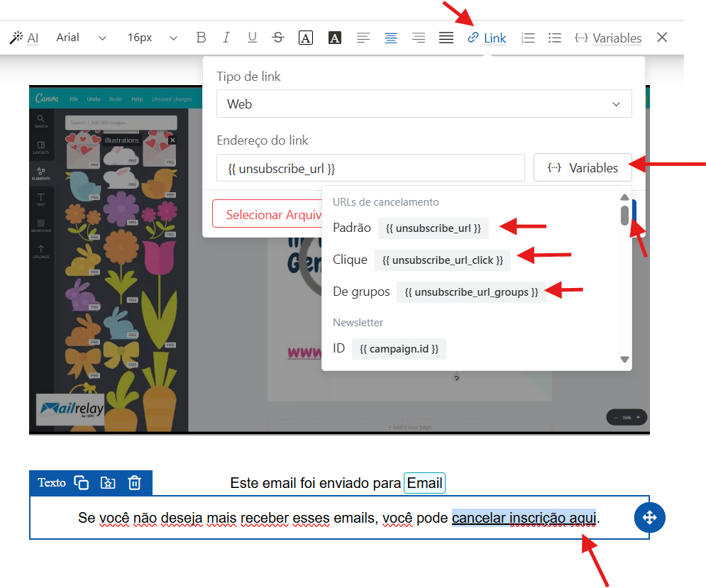Delete the Texto block
706x588 pixels.
click(x=135, y=482)
